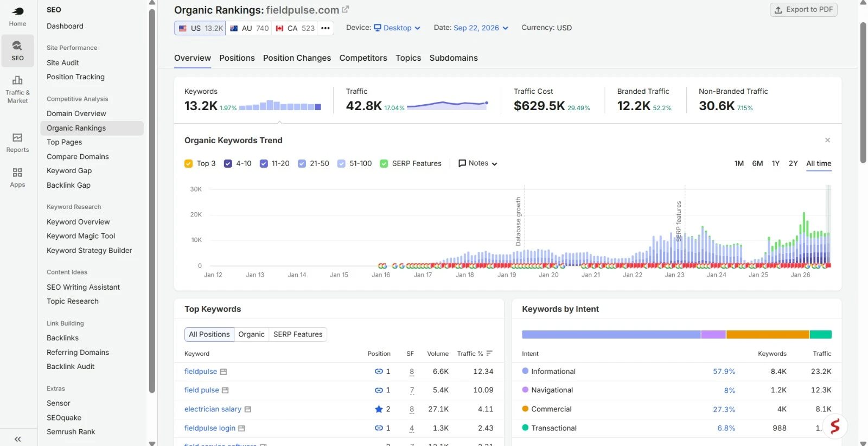
Task: Click SERP icon next to fieldpulse login
Action: 241,428
